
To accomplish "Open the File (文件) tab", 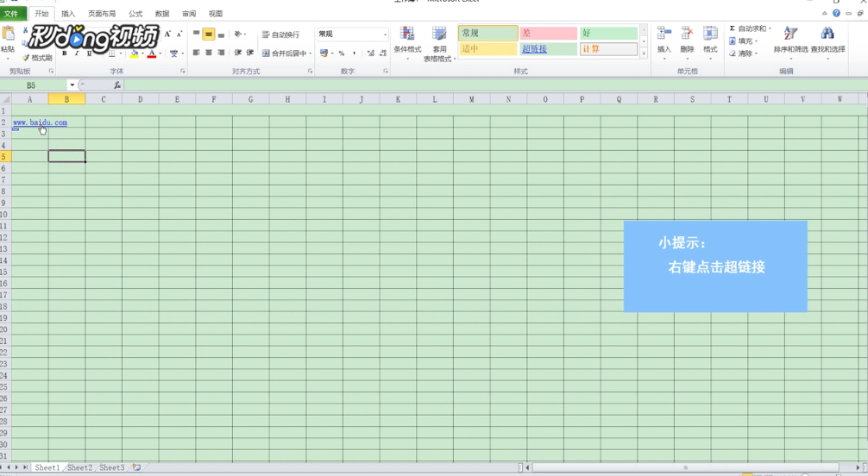I will click(12, 13).
